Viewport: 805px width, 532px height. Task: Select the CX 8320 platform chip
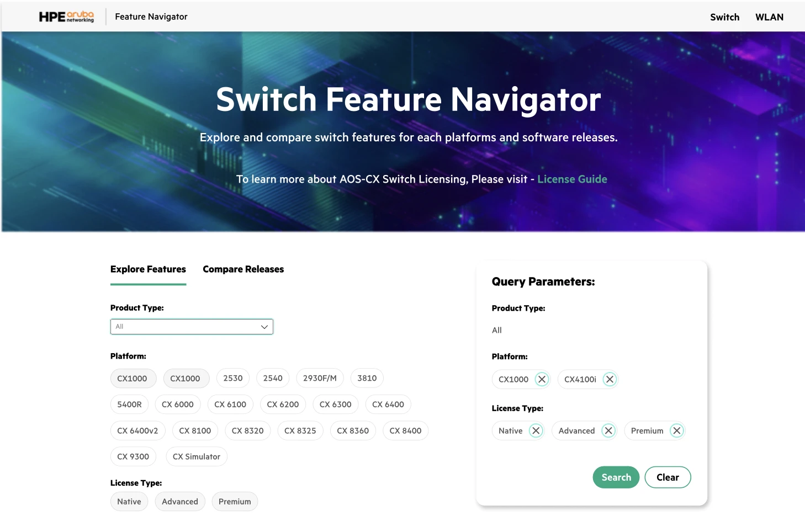[x=247, y=430]
